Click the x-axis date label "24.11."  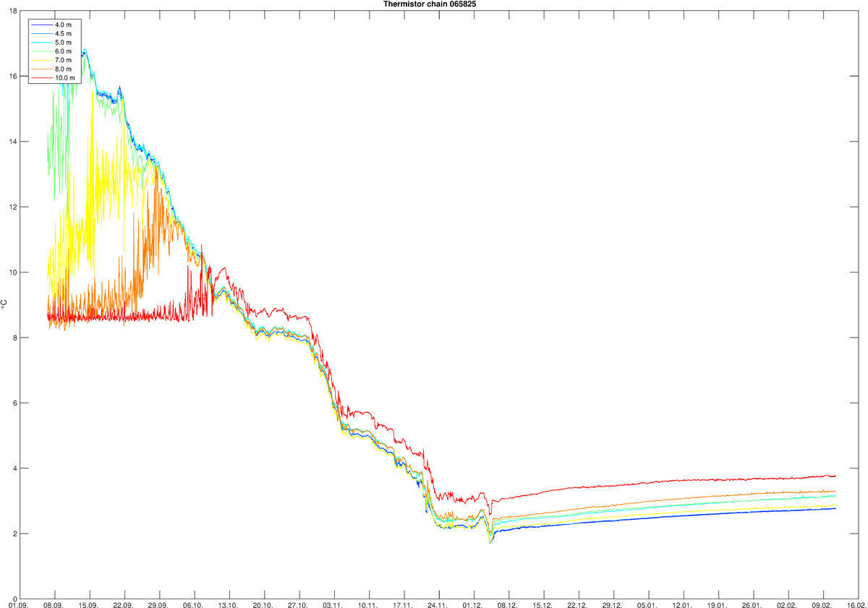tap(438, 604)
